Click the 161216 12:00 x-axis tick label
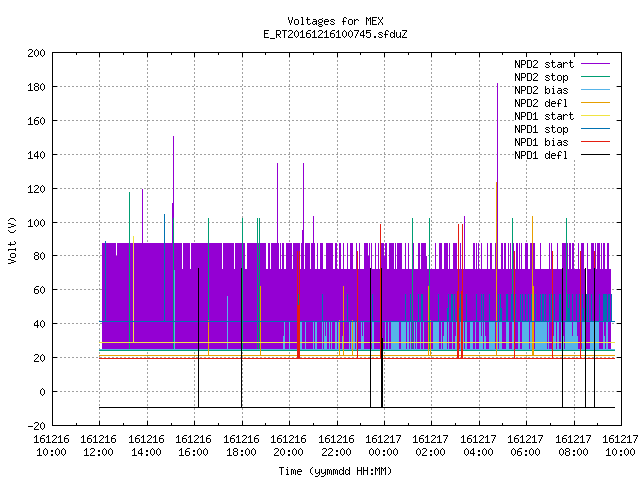 tap(98, 446)
